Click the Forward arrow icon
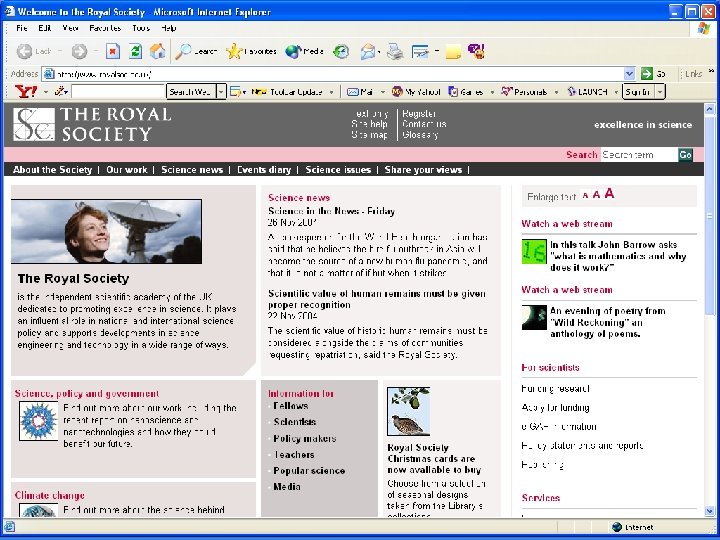This screenshot has width=720, height=540. [79, 51]
